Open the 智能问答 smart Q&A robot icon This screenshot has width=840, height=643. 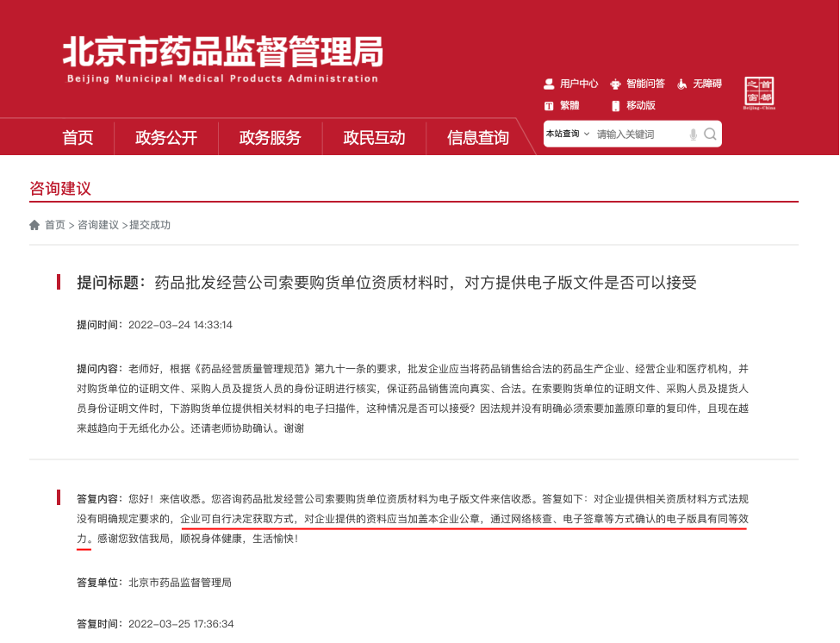tap(613, 83)
